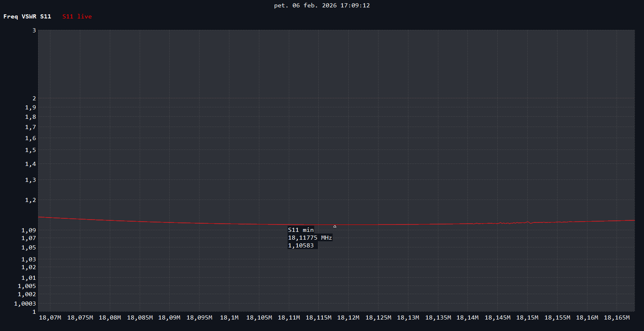Image resolution: width=644 pixels, height=331 pixels.
Task: Click the VSWR 1,2 axis label
Action: [x=30, y=200]
